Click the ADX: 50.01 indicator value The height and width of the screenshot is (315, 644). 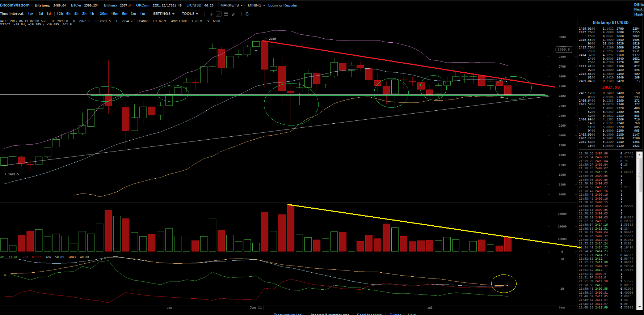(55, 257)
